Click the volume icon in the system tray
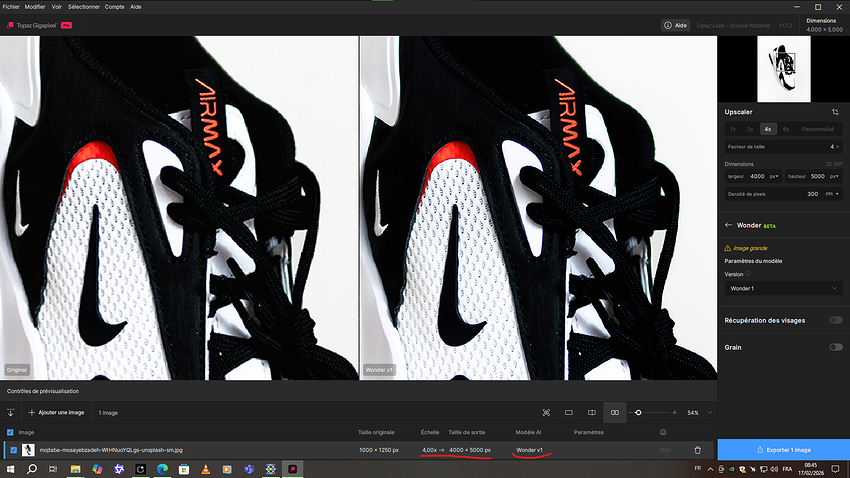The image size is (850, 478). point(774,469)
